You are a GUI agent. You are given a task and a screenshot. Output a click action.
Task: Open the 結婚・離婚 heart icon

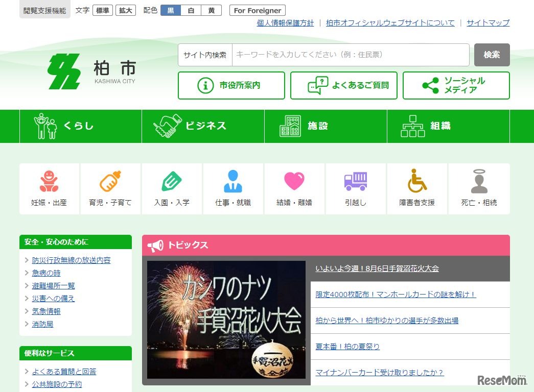(294, 188)
